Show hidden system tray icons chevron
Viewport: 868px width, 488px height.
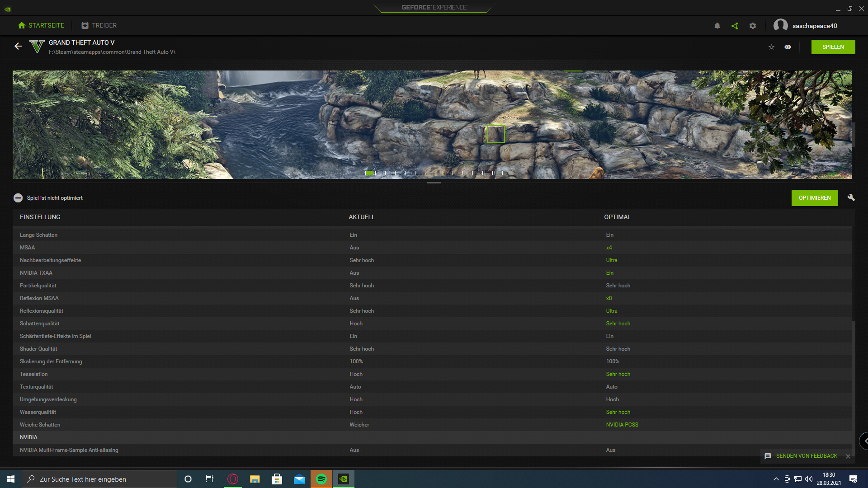click(776, 479)
